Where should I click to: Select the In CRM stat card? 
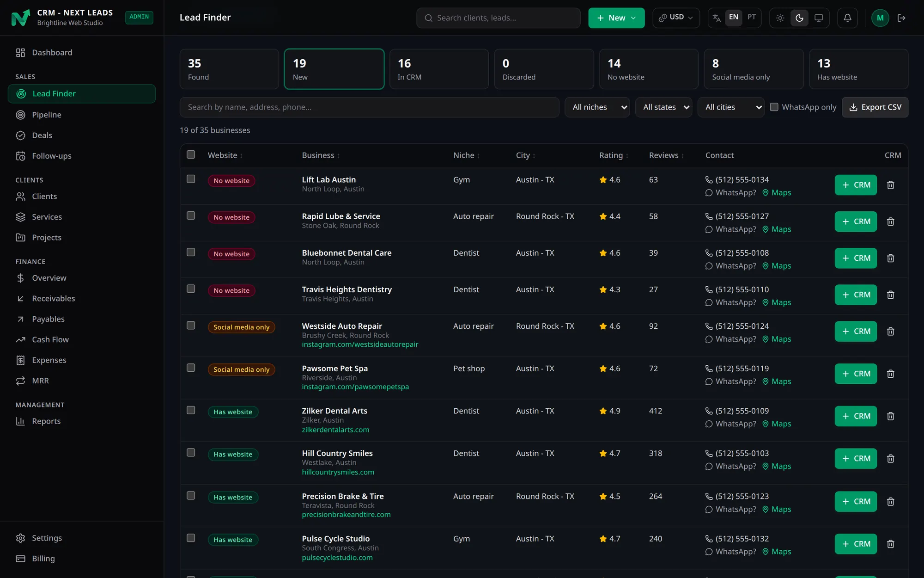(439, 69)
